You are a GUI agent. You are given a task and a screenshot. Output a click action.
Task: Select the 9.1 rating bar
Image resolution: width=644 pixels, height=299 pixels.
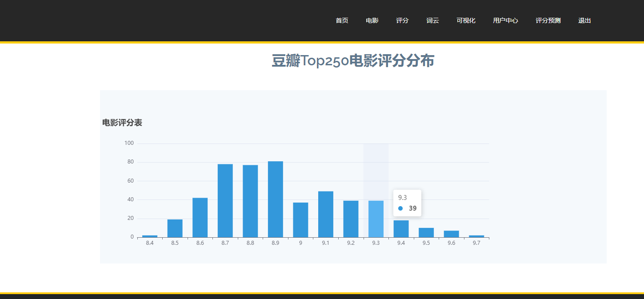[x=326, y=214]
